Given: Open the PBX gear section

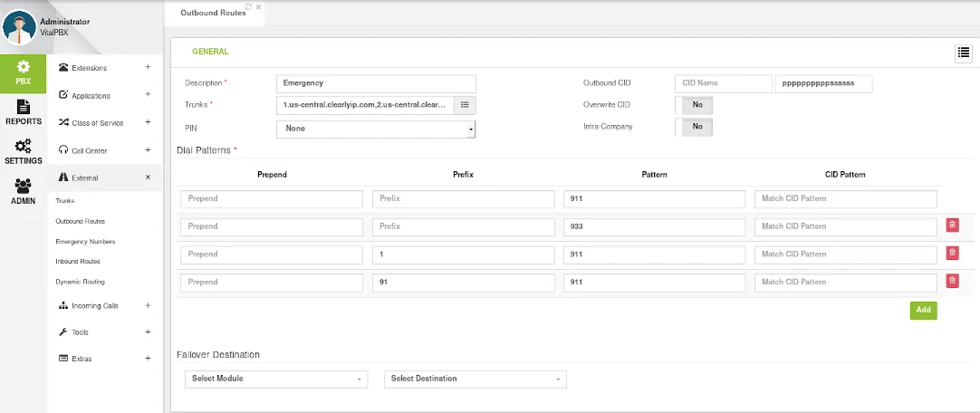Looking at the screenshot, I should click(24, 73).
